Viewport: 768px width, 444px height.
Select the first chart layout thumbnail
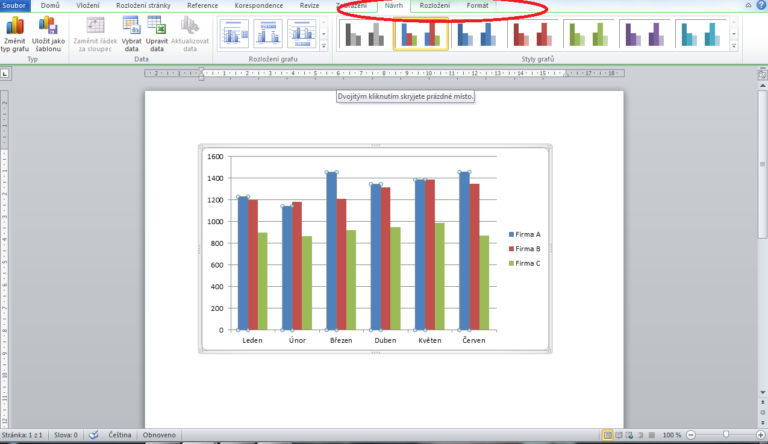(x=235, y=35)
